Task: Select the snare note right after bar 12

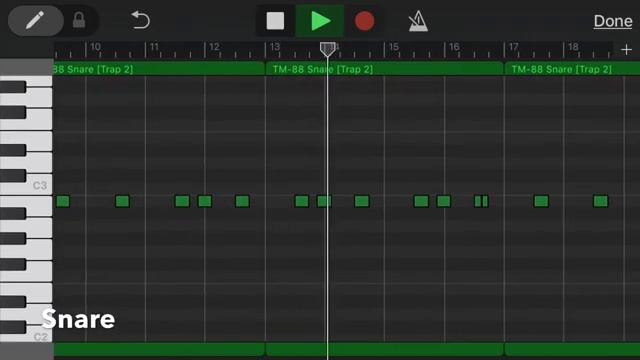Action: 242,201
